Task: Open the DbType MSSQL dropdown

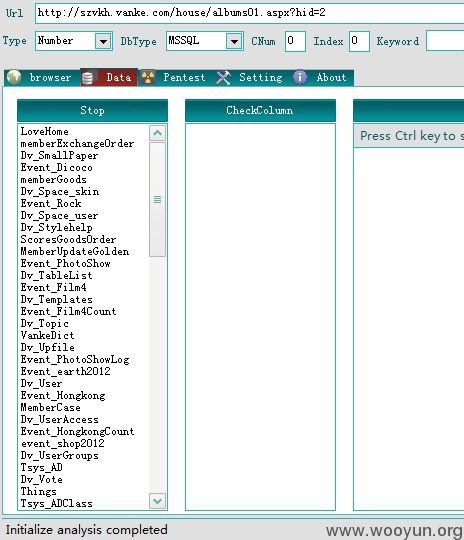Action: (234, 42)
